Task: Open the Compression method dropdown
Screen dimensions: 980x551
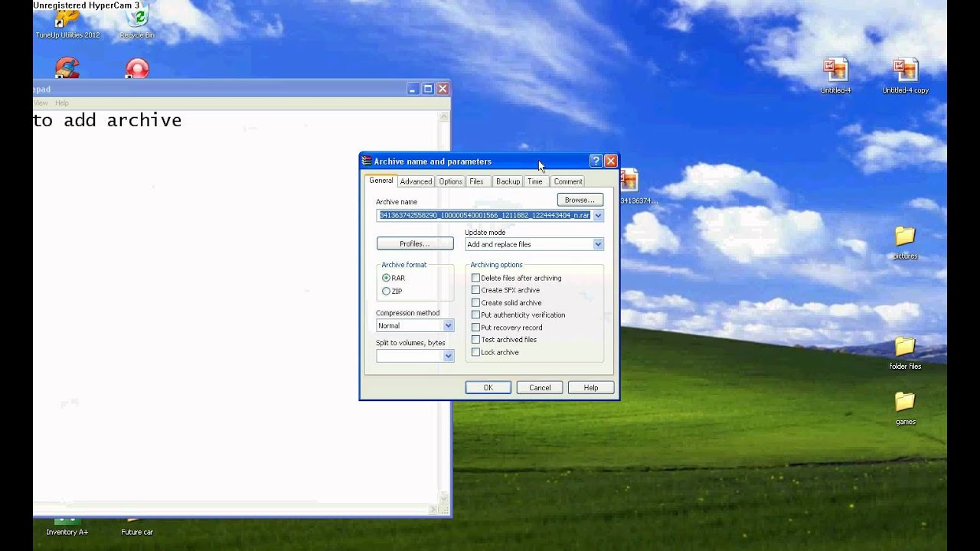Action: [x=448, y=325]
